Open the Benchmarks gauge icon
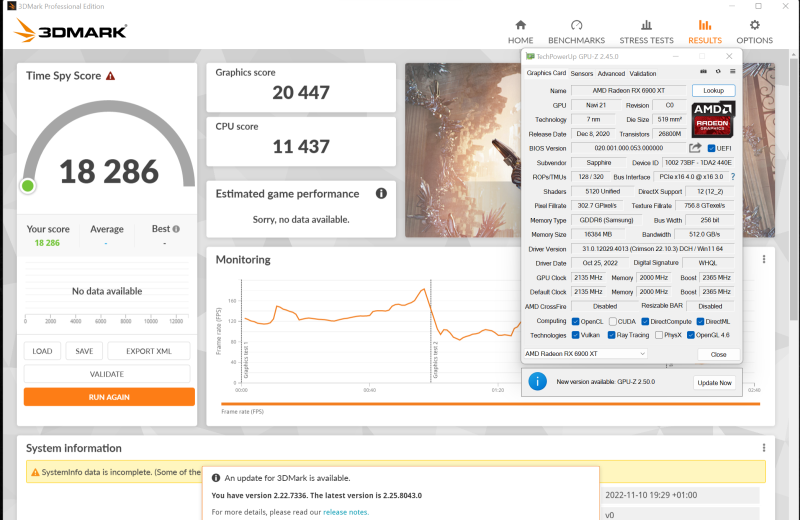Image resolution: width=800 pixels, height=520 pixels. pos(576,26)
